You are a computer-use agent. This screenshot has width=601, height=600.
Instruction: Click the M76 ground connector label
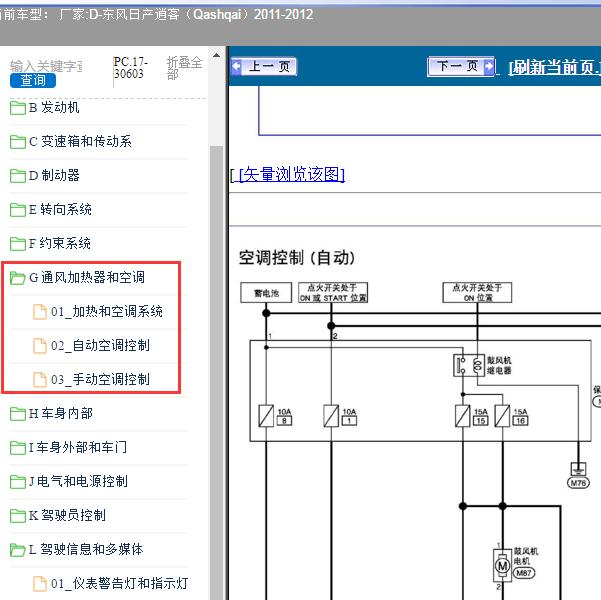point(578,483)
